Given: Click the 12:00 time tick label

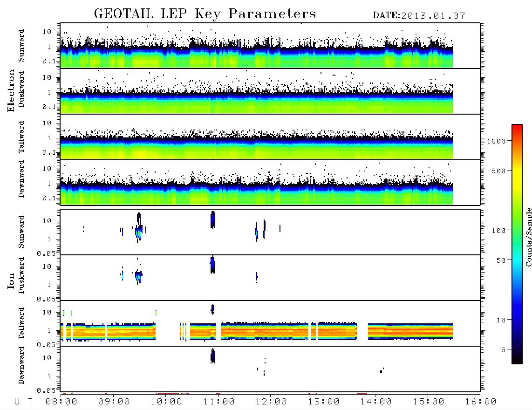Looking at the screenshot, I should pyautogui.click(x=271, y=402).
